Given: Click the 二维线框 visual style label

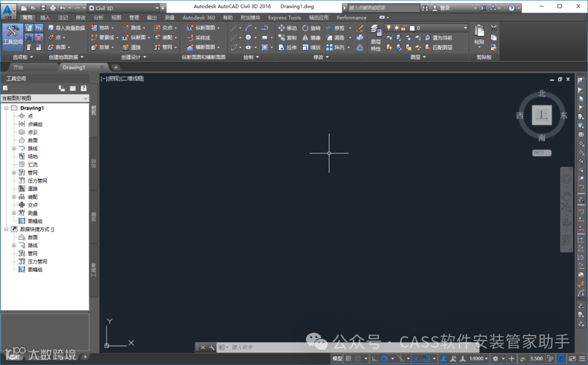Looking at the screenshot, I should click(x=133, y=78).
